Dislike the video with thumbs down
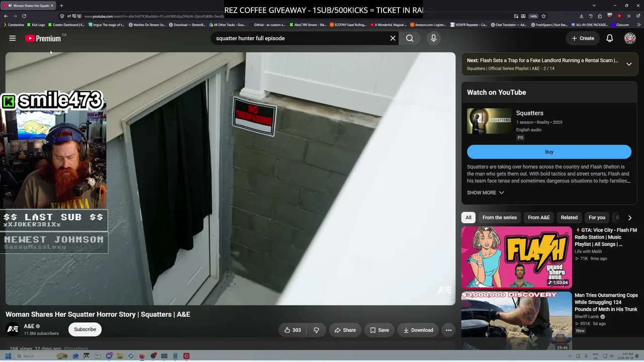This screenshot has width=644, height=362. [x=316, y=330]
